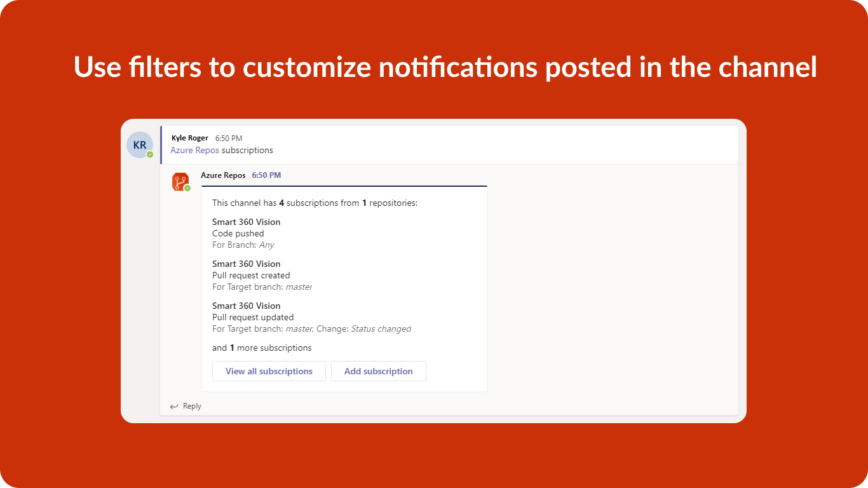Screen dimensions: 868x488
Task: Click the slide heading about filters
Action: tap(445, 67)
